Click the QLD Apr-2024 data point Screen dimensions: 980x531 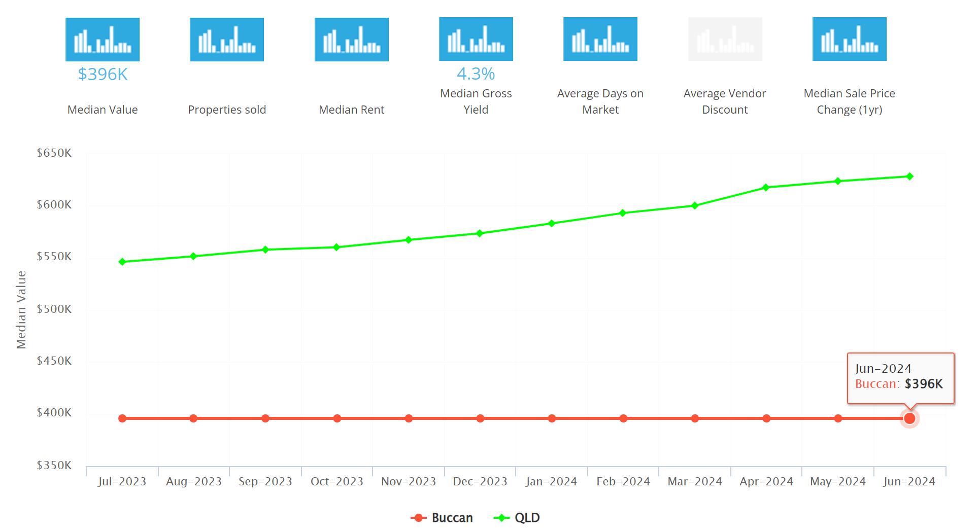point(766,188)
